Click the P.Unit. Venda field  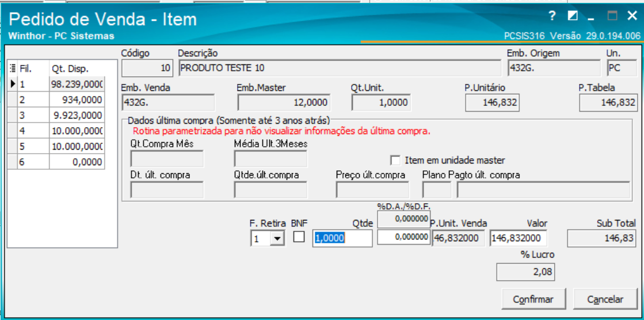pyautogui.click(x=459, y=238)
